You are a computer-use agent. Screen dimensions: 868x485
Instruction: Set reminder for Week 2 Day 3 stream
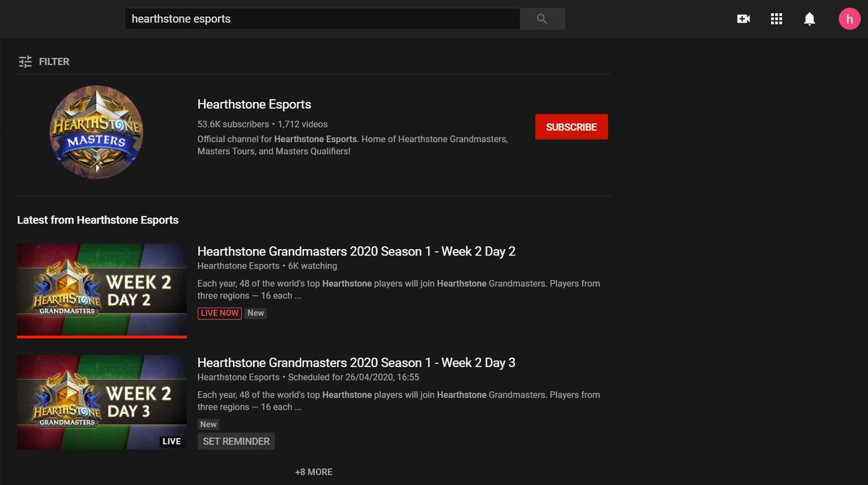(x=236, y=441)
